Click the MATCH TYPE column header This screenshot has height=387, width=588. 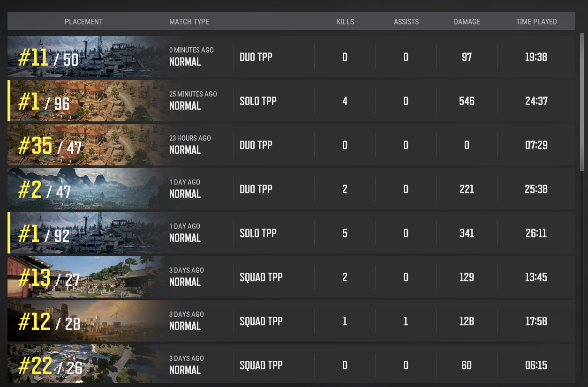tap(189, 22)
